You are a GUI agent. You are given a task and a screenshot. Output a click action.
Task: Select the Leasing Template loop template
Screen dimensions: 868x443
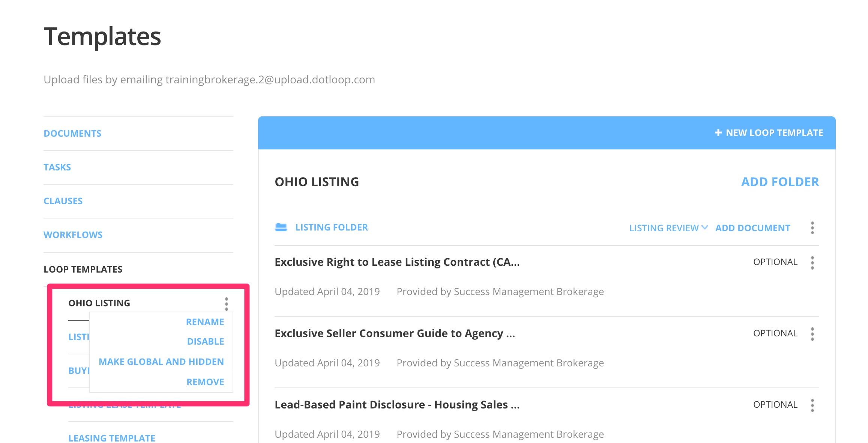(112, 438)
